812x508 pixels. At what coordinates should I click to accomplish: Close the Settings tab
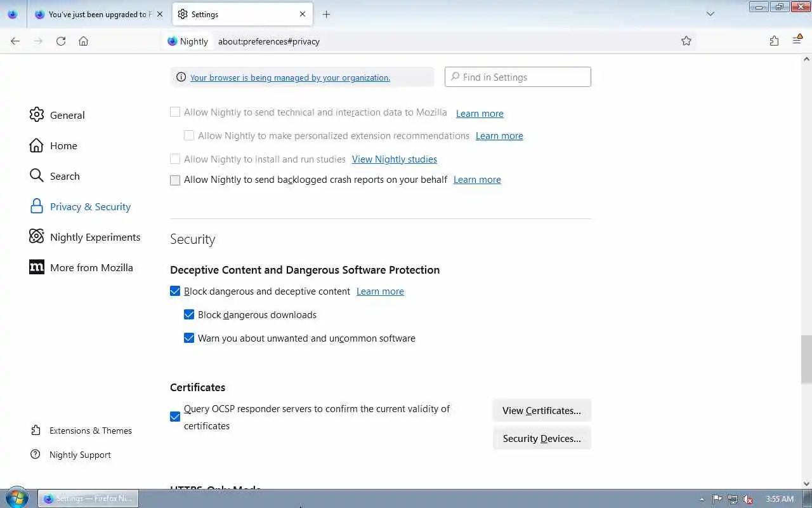(303, 14)
